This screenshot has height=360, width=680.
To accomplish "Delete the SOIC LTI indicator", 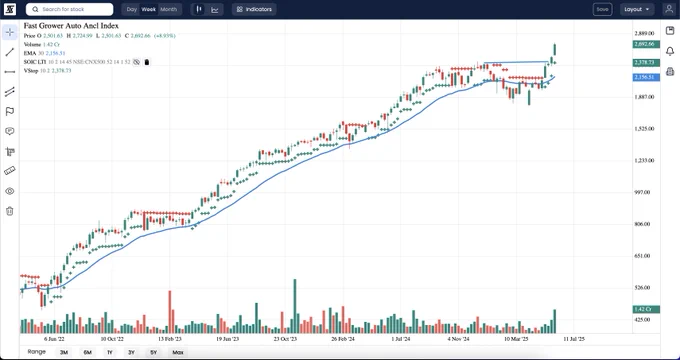I will pos(147,62).
